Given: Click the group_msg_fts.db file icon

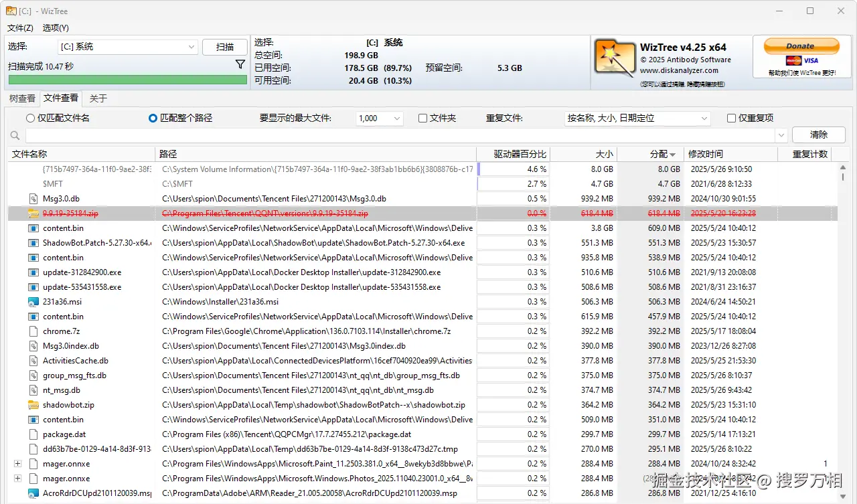Looking at the screenshot, I should point(33,375).
